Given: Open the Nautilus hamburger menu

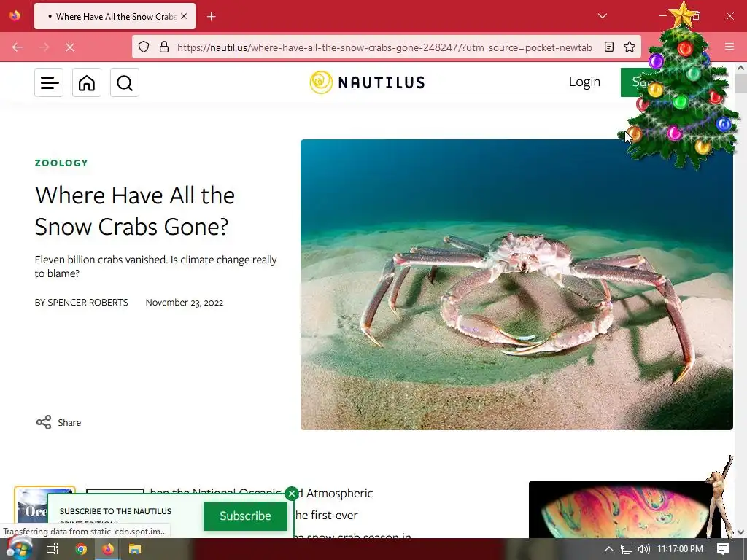Looking at the screenshot, I should (x=49, y=82).
